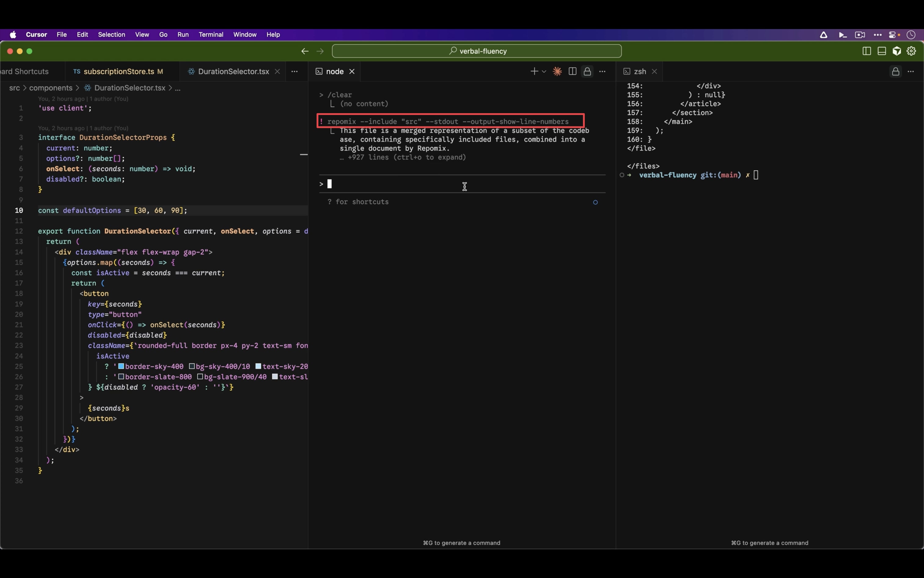924x578 pixels.
Task: Navigate back with the left arrow
Action: point(305,51)
